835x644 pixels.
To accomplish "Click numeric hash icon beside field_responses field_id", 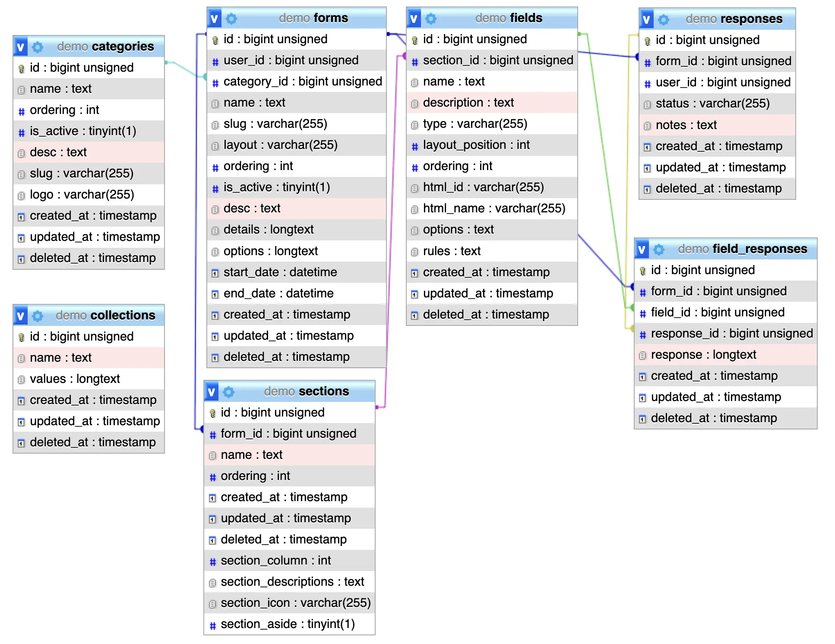I will point(642,313).
